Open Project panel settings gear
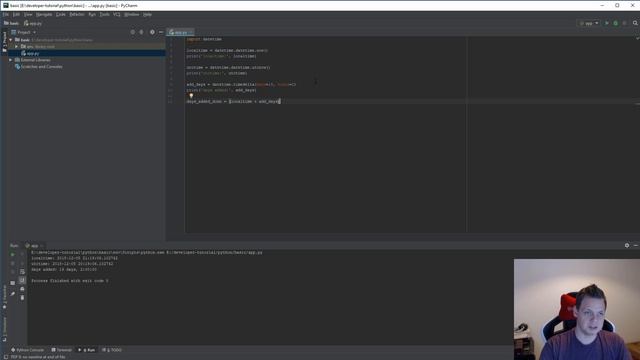The image size is (640, 360). (x=152, y=32)
